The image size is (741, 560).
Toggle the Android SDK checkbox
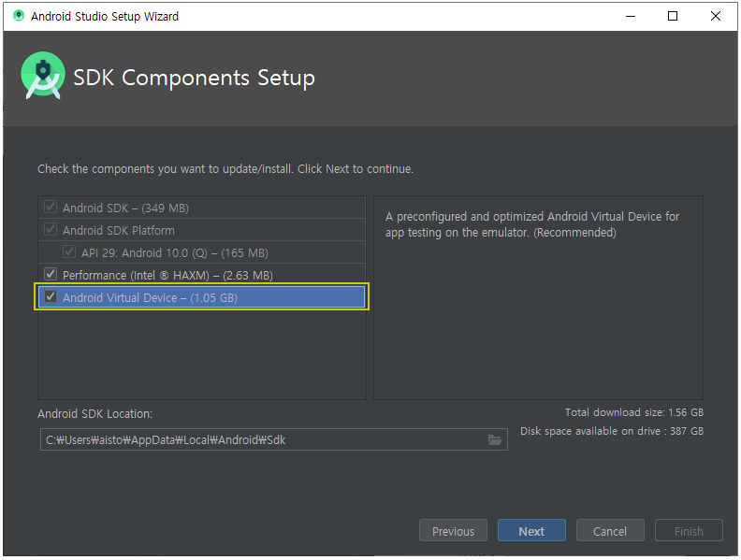(x=51, y=208)
